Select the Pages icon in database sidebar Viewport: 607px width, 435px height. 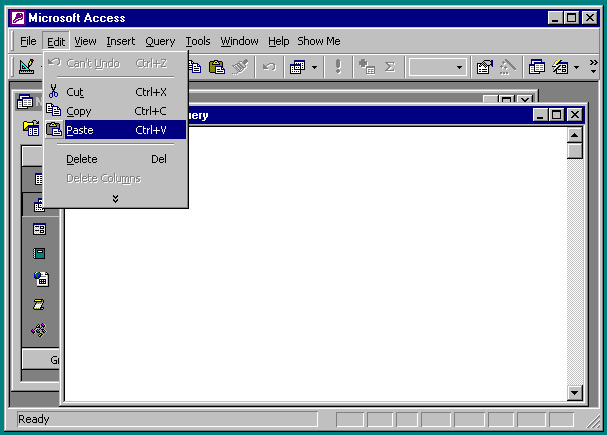[x=41, y=279]
